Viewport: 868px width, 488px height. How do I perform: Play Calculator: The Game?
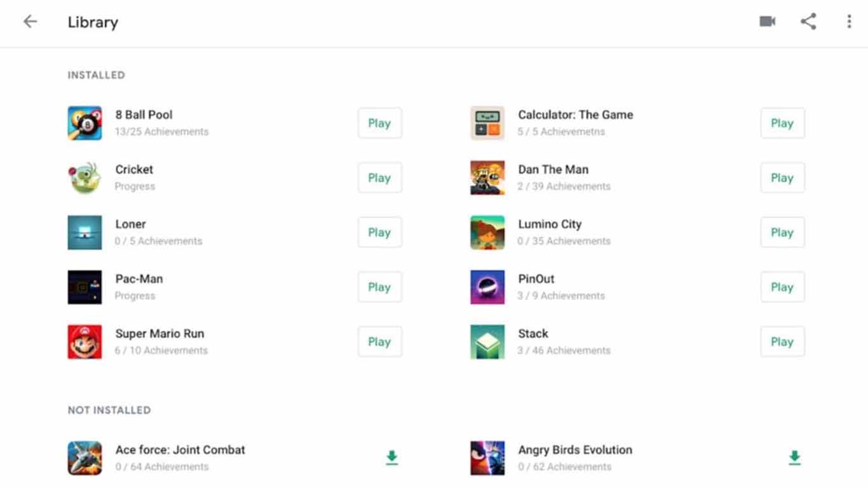tap(782, 123)
